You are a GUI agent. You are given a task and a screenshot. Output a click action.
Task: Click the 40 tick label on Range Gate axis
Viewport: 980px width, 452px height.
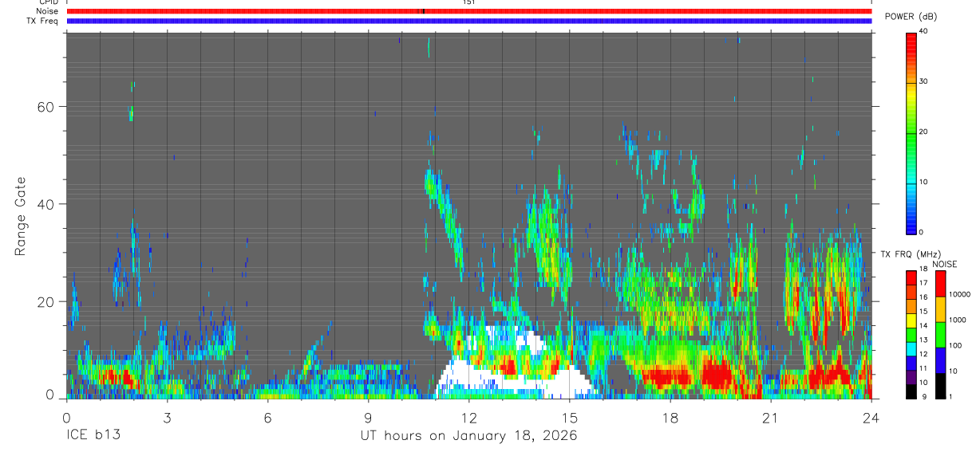click(47, 204)
